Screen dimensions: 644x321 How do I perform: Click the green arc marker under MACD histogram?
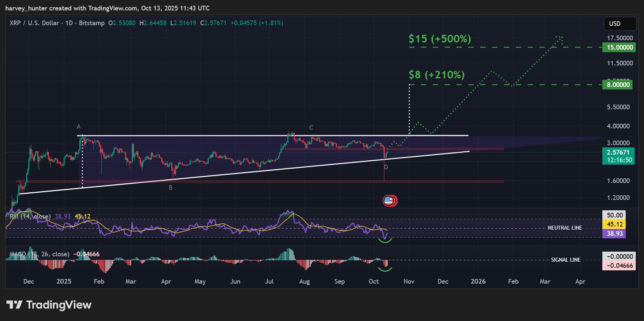point(385,269)
